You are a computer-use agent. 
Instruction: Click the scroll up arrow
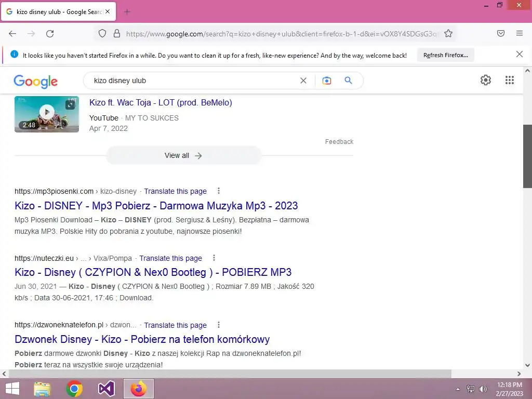[x=527, y=71]
